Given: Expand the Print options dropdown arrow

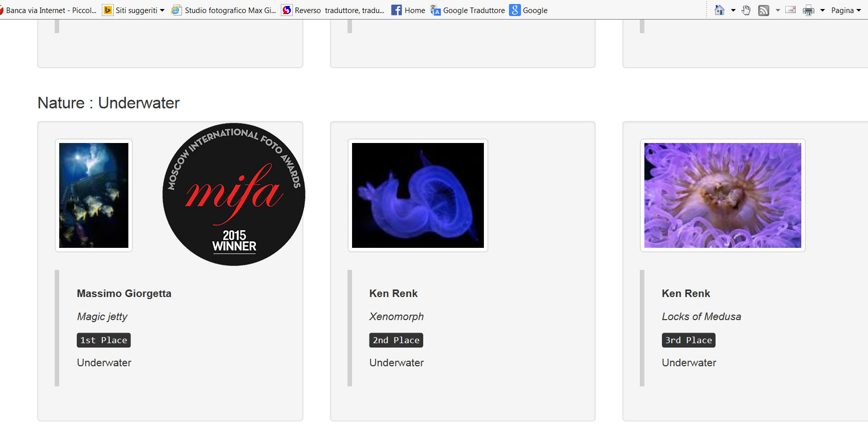Looking at the screenshot, I should 822,10.
